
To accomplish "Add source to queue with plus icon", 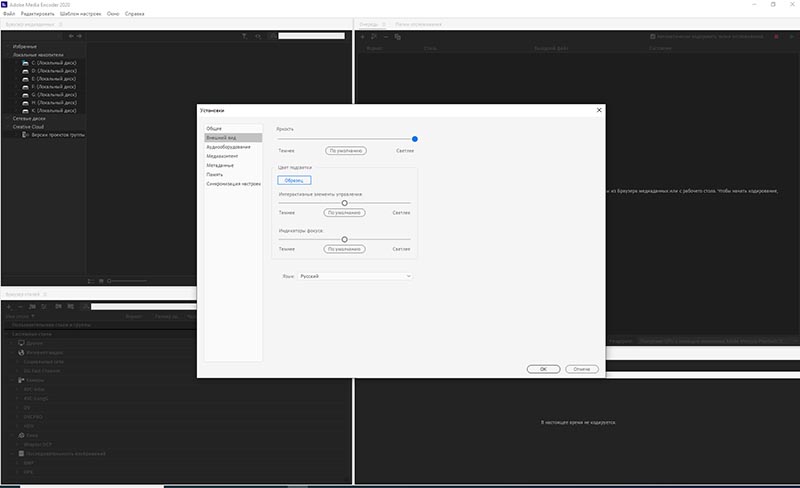I will coord(363,37).
